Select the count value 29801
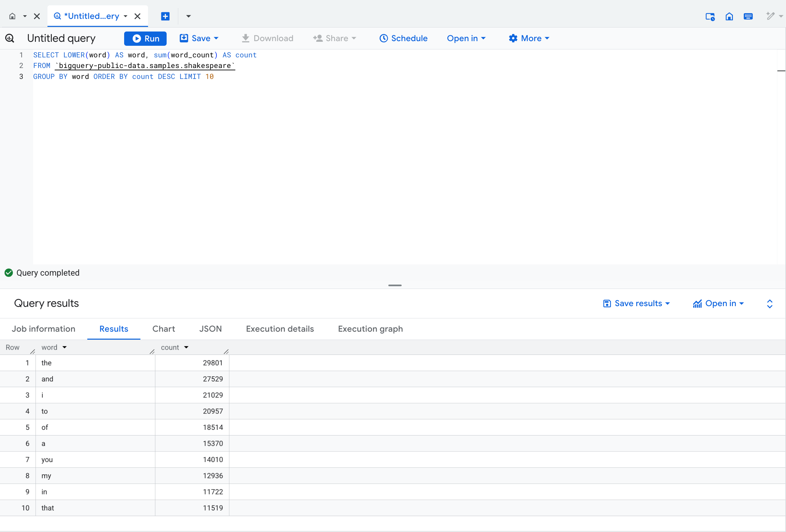This screenshot has width=786, height=532. tap(192, 363)
